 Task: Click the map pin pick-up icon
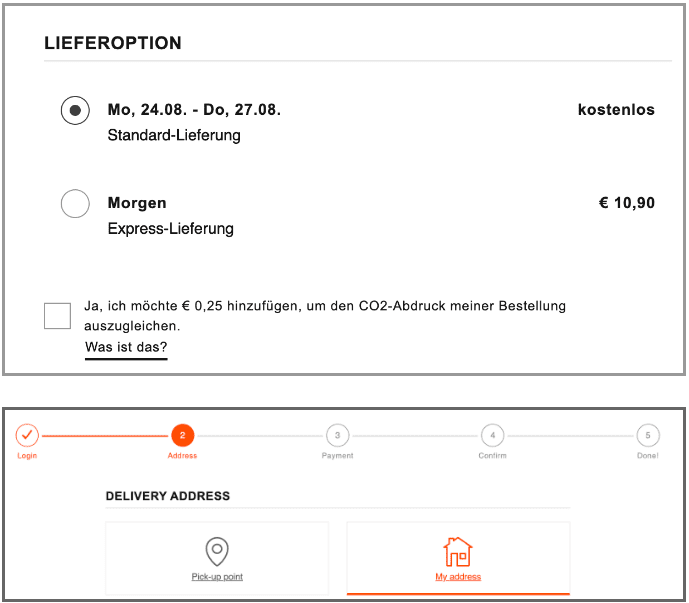[x=217, y=551]
